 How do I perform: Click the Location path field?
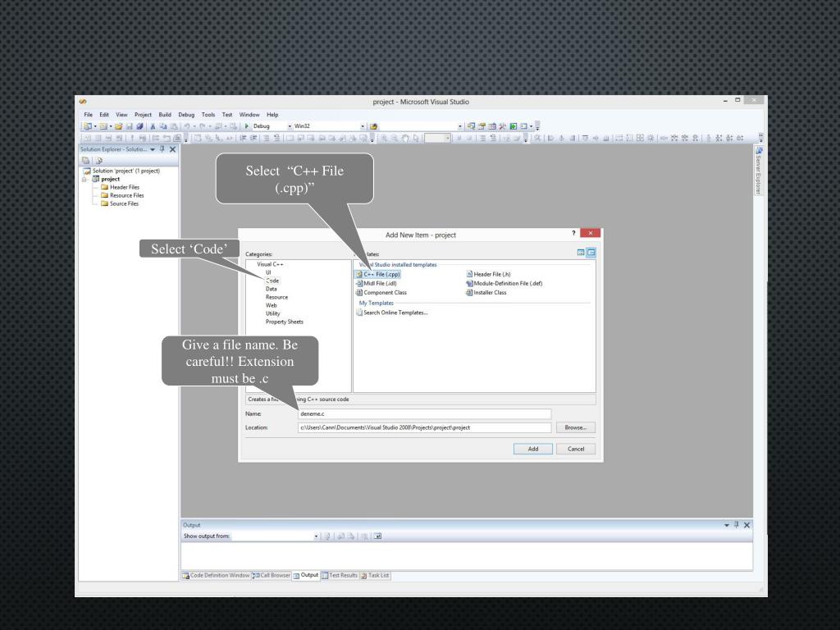pos(424,427)
